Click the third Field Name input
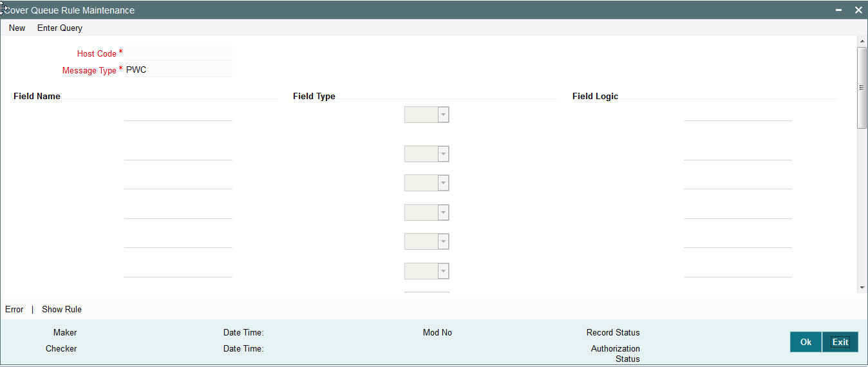Viewport: 868px width, 367px height. click(178, 182)
